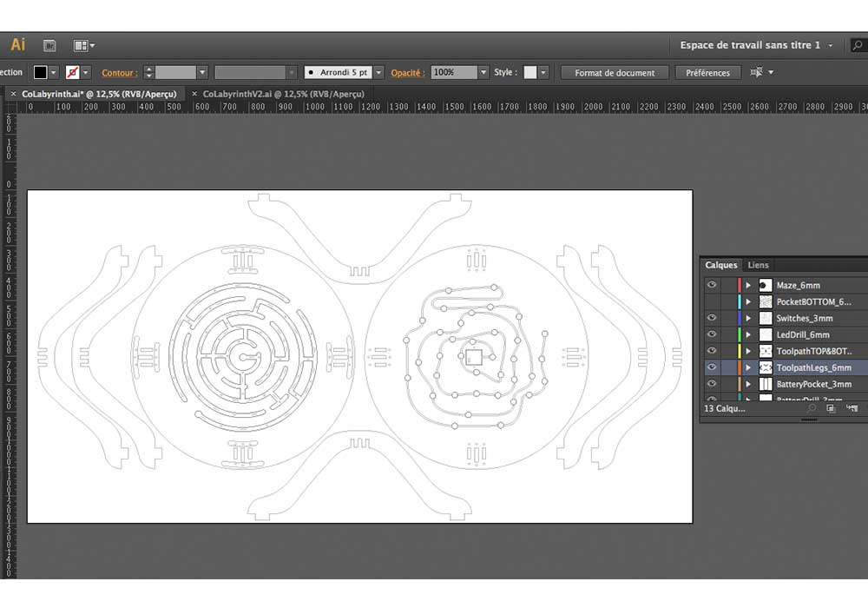Open the workspace switcher dropdown
Screen dimensions: 868x608
pos(831,45)
